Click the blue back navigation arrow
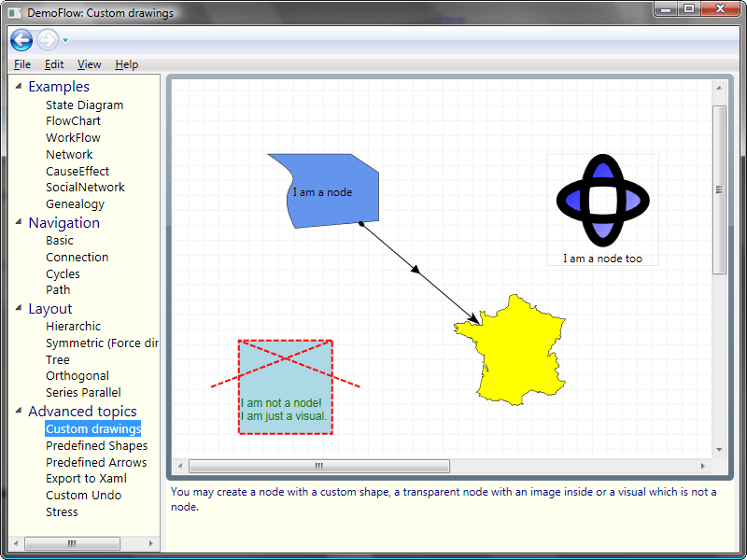 pos(21,40)
